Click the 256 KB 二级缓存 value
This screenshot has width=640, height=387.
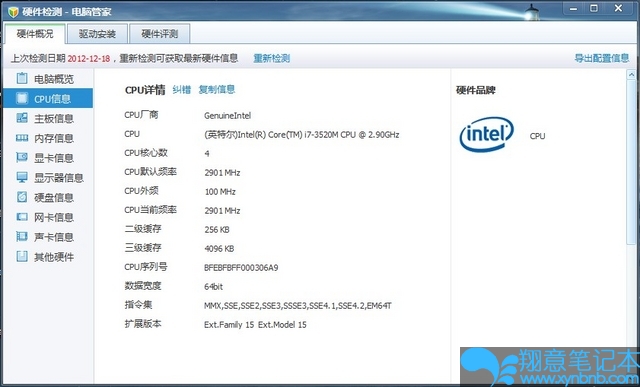(217, 230)
